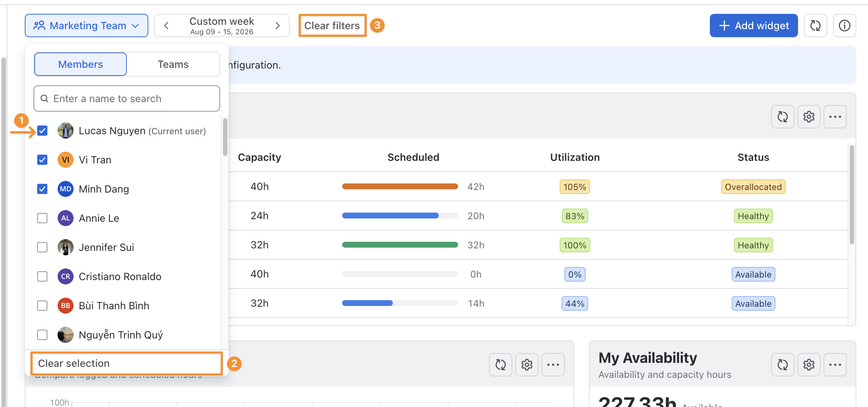Open the utilization table more options menu
868x407 pixels.
(835, 117)
